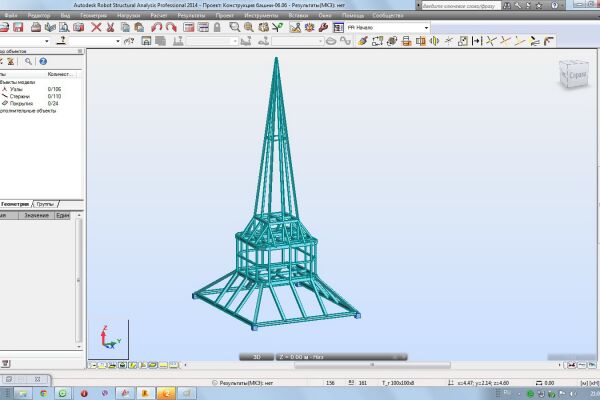Open the wrench tool icon
This screenshot has height=400, width=600.
coord(323,27)
